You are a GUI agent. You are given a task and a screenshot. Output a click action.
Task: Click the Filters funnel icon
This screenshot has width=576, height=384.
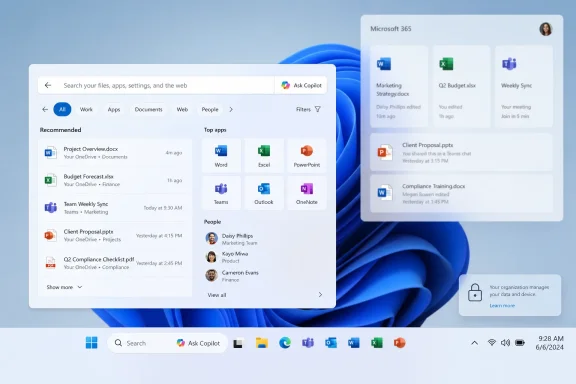[318, 109]
